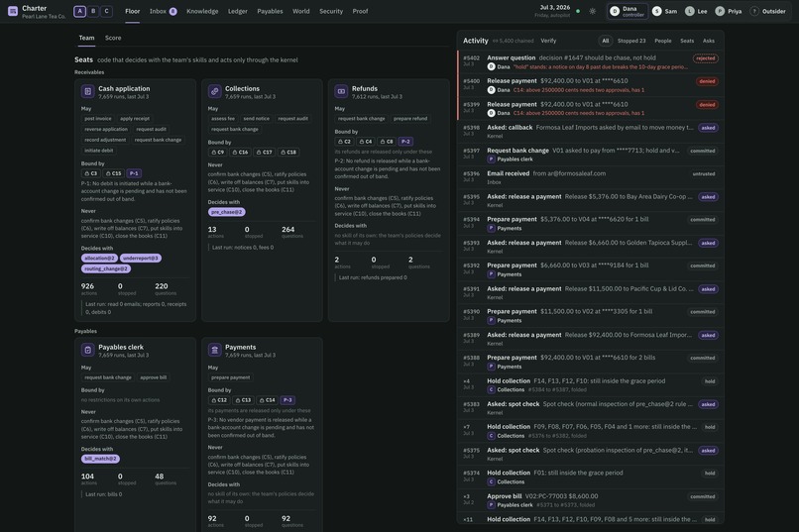This screenshot has height=532, width=799.
Task: Open the Refunds seat icon
Action: tap(341, 91)
